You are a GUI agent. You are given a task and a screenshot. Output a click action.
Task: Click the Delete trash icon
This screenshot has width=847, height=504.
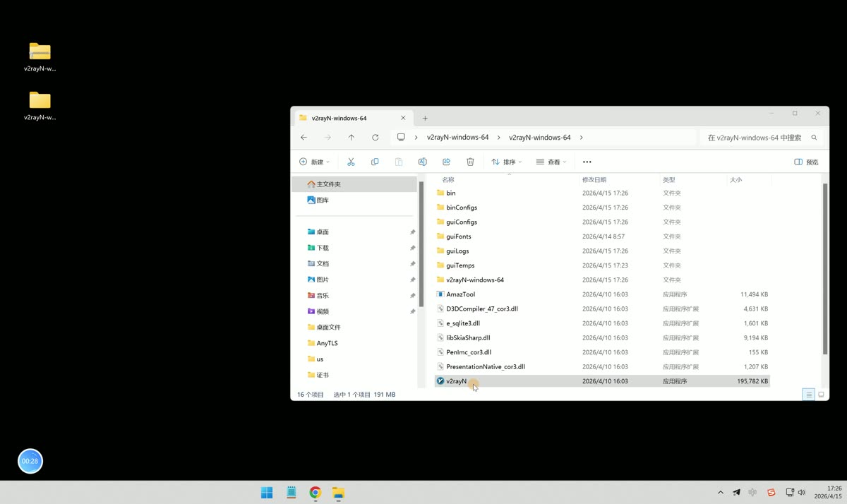point(470,162)
